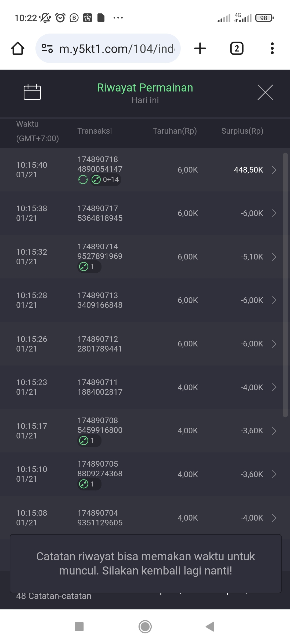Viewport: 290px width, 644px height.
Task: Expand the -5,10K surplus row chevron
Action: click(x=274, y=257)
